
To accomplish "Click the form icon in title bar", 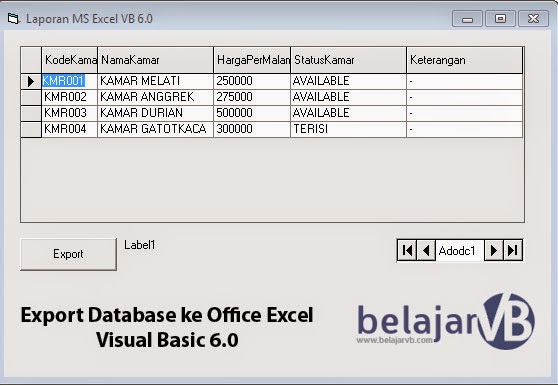I will (x=13, y=18).
